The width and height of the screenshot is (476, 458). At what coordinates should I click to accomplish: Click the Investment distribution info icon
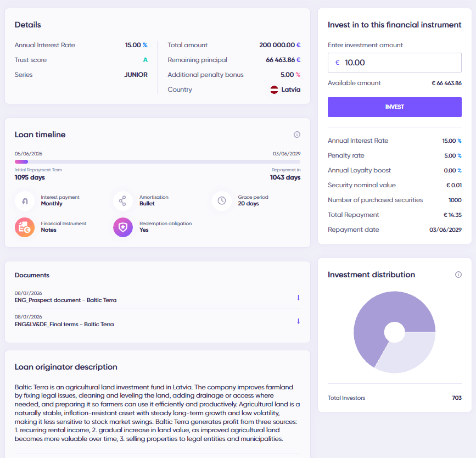tap(458, 275)
